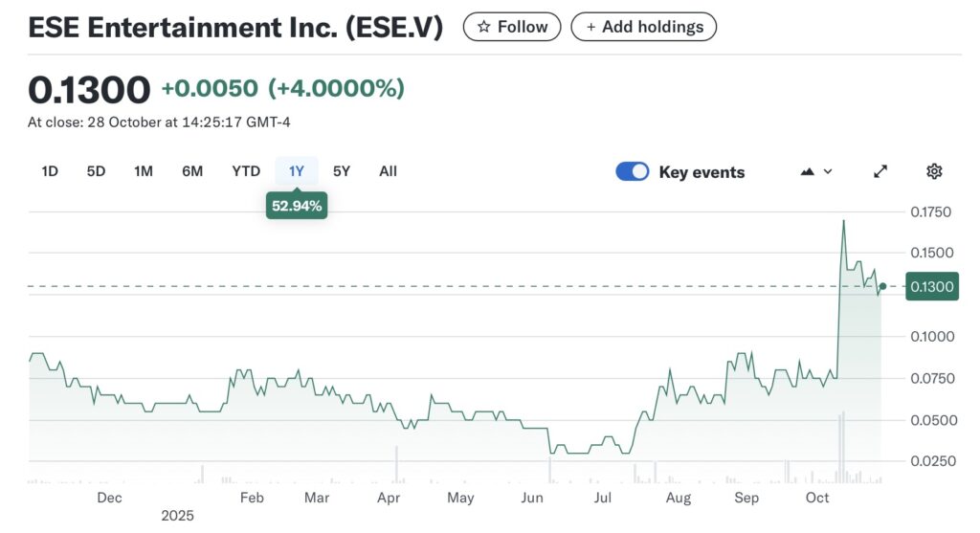Click the Oct month label

[x=817, y=498]
